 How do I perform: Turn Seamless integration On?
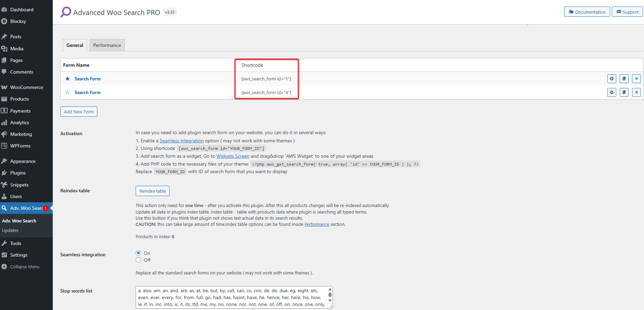coord(138,253)
